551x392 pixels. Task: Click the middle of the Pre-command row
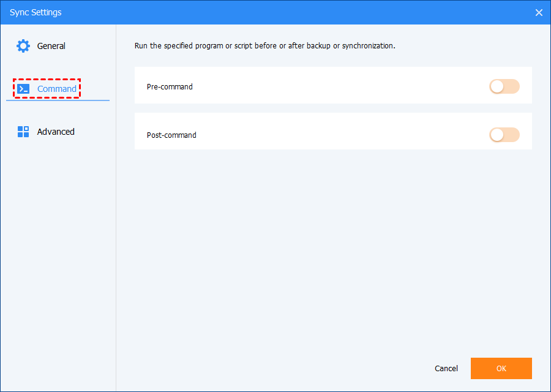click(x=333, y=86)
